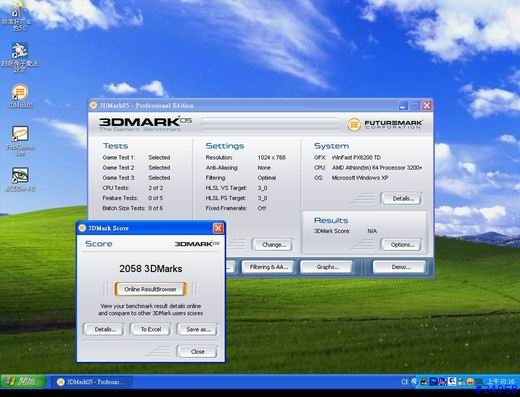Open the star wand desktop shortcut
This screenshot has width=520, height=397.
[x=17, y=16]
